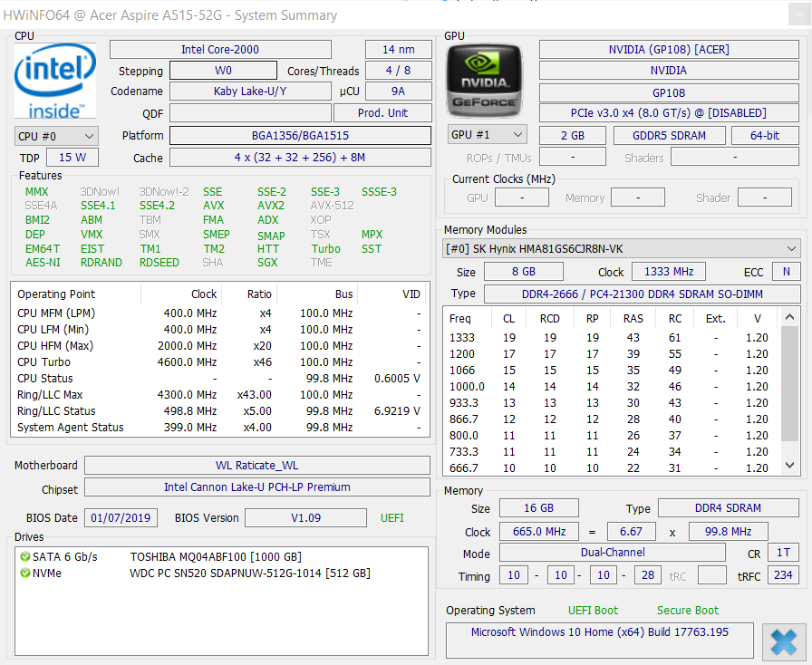Click the CPU HFM (Max) row
812x665 pixels.
pos(219,346)
